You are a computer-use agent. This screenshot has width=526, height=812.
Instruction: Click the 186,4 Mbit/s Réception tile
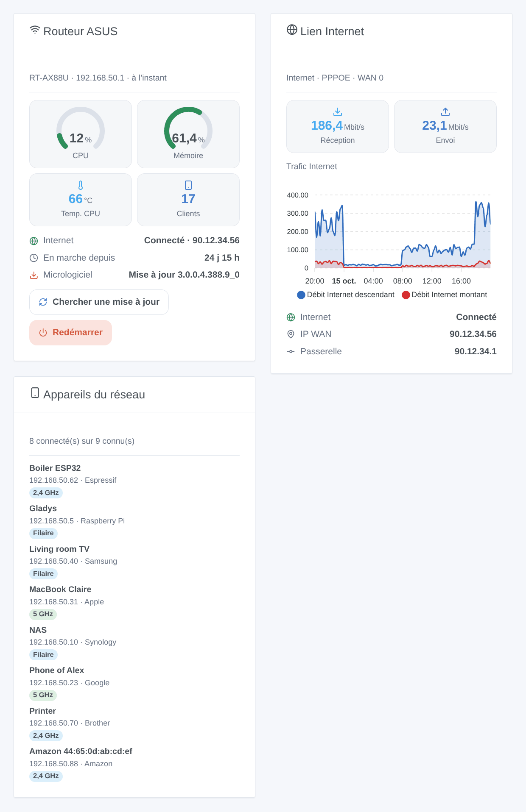(x=338, y=126)
